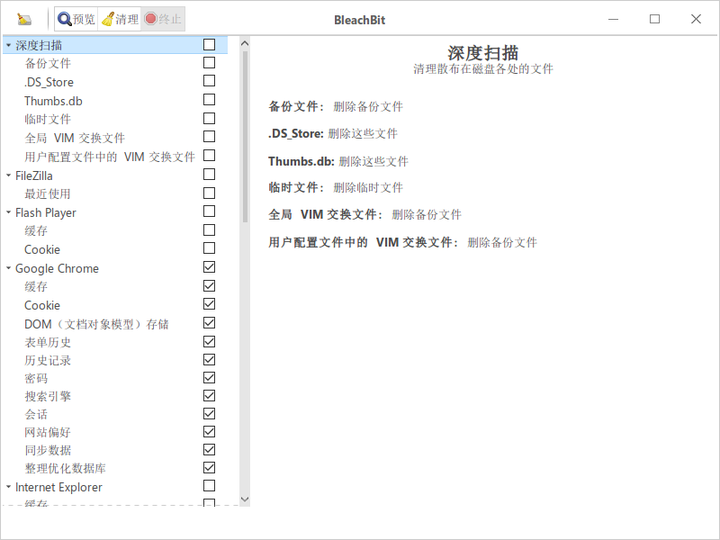Check the 全局 VIM 交换文件 checkbox
Viewport: 720px width, 540px height.
pyautogui.click(x=209, y=136)
